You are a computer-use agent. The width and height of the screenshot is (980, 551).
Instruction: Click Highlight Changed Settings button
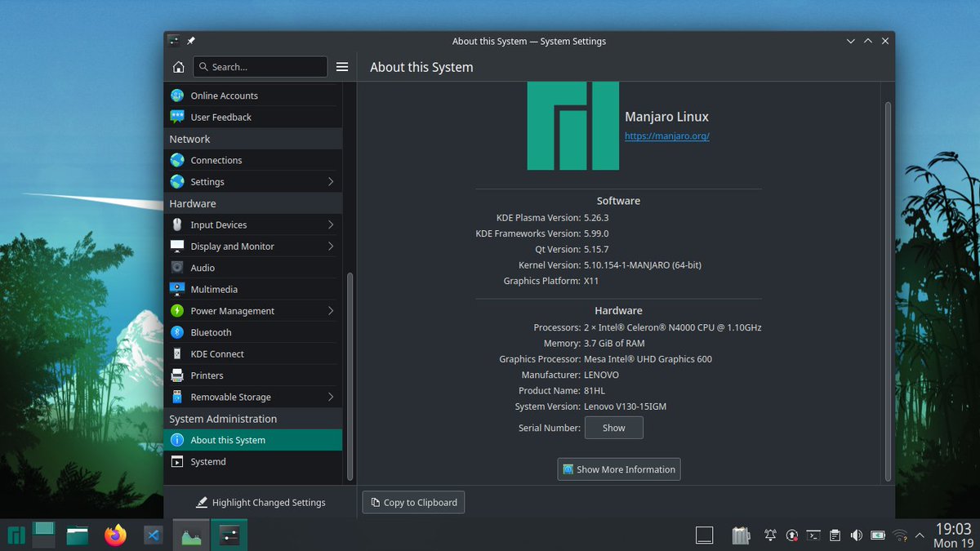[261, 502]
